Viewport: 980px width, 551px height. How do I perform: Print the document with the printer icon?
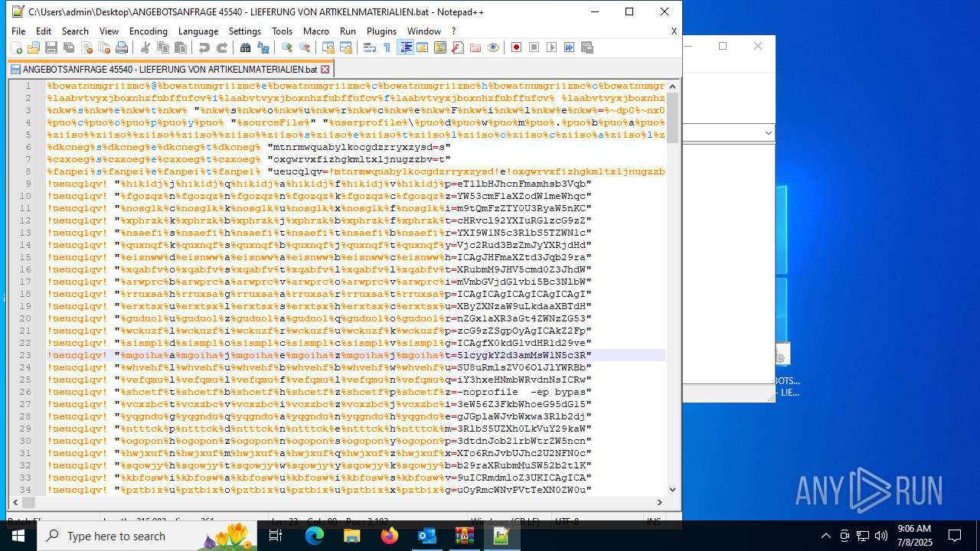click(122, 47)
